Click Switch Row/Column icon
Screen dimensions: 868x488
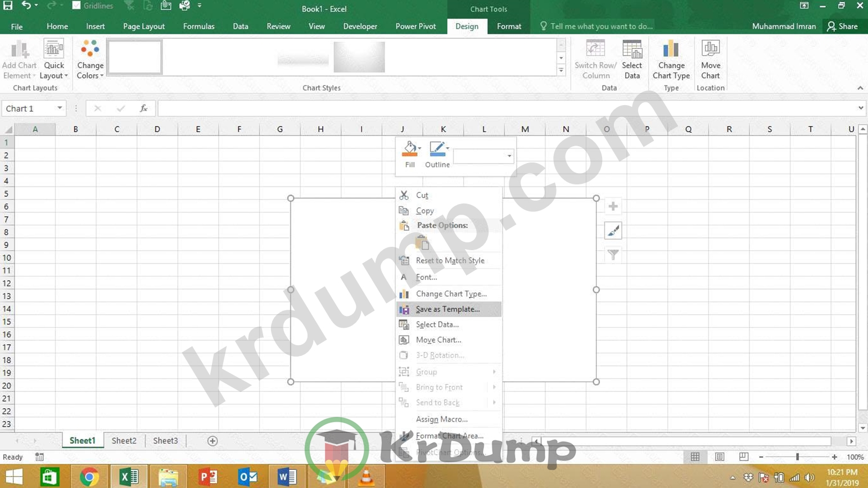tap(595, 60)
